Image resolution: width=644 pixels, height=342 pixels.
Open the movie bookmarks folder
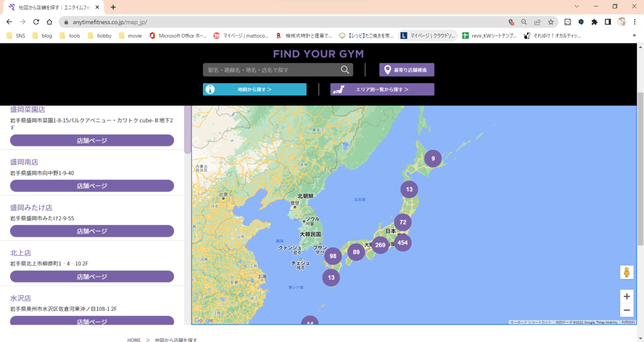coord(130,36)
